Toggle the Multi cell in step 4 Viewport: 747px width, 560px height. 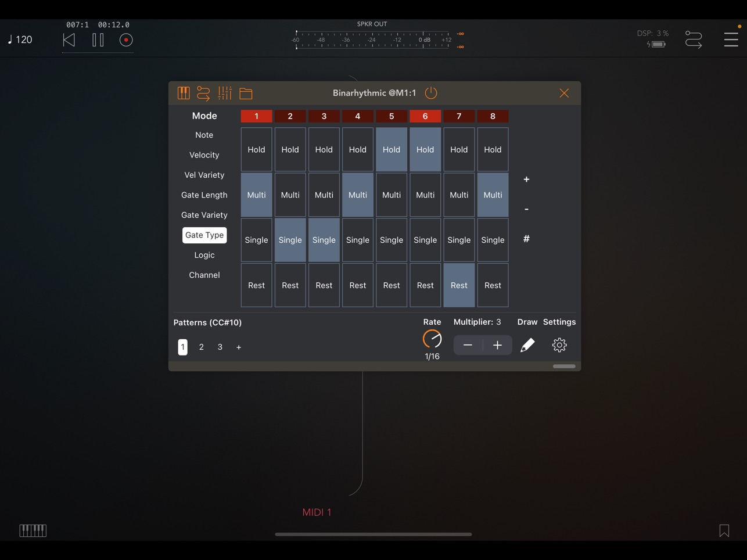click(x=358, y=195)
